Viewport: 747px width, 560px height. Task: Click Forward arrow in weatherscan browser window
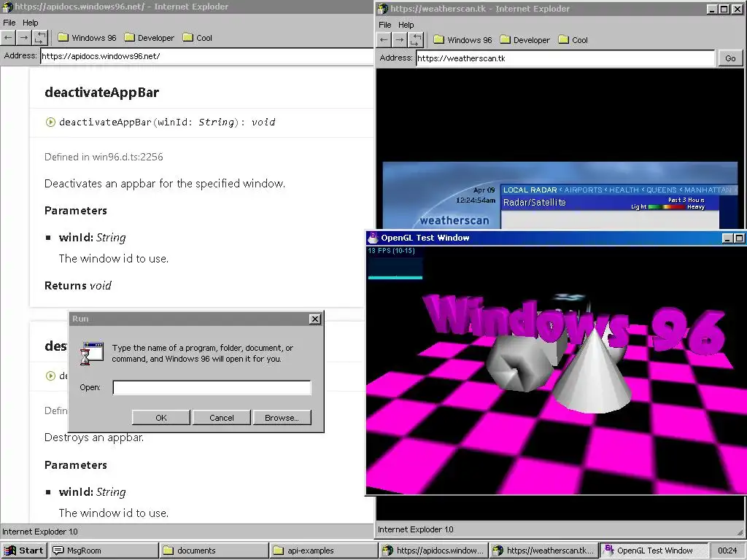(x=400, y=40)
